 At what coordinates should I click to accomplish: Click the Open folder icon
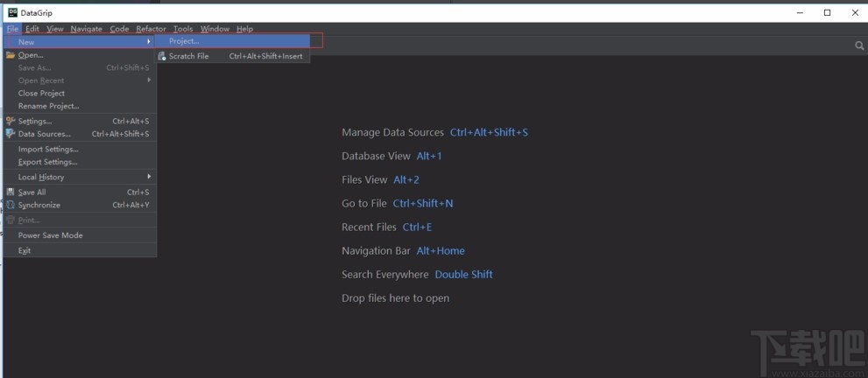(x=11, y=55)
